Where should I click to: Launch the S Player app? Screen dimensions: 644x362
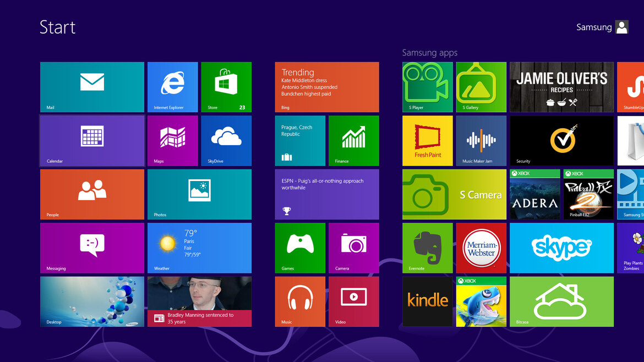pyautogui.click(x=428, y=87)
